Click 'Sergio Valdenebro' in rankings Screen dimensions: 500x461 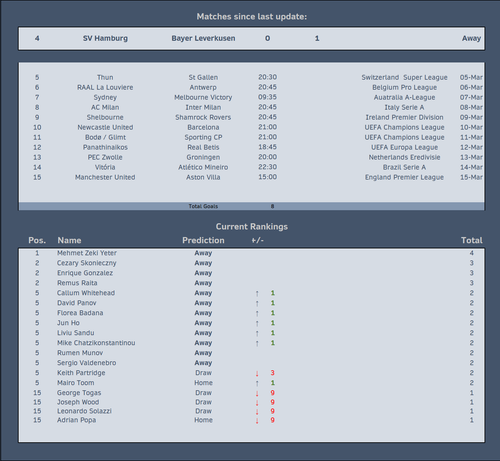pyautogui.click(x=87, y=363)
